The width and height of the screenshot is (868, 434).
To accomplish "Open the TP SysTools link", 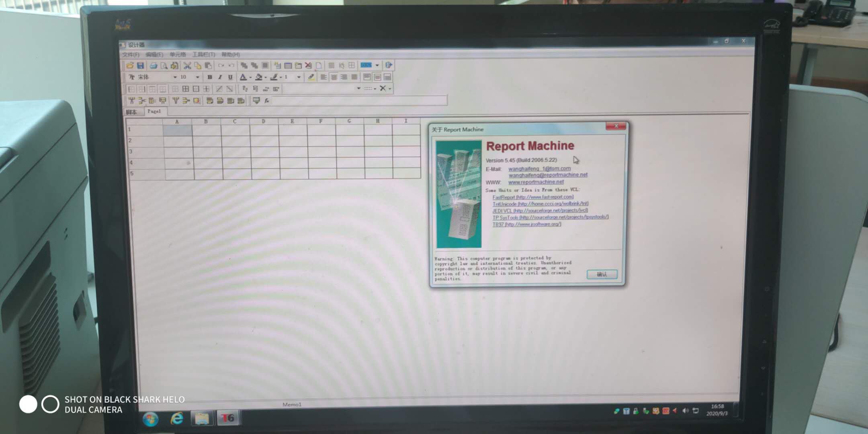I will [x=551, y=217].
